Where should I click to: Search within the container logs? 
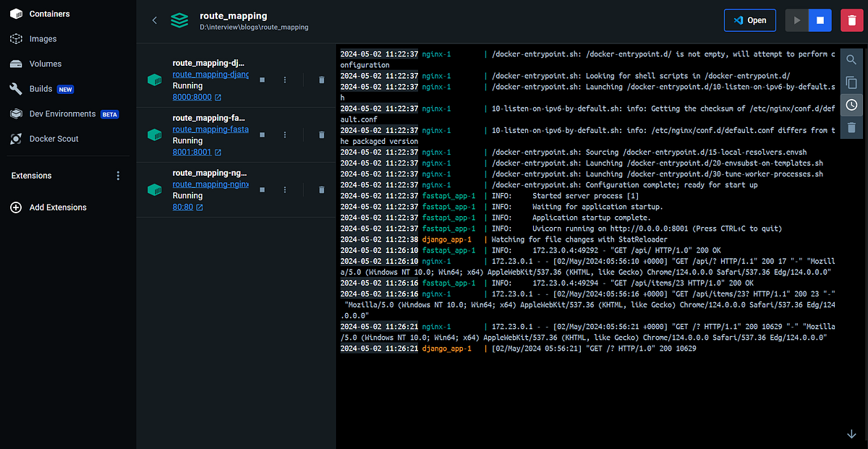tap(851, 60)
